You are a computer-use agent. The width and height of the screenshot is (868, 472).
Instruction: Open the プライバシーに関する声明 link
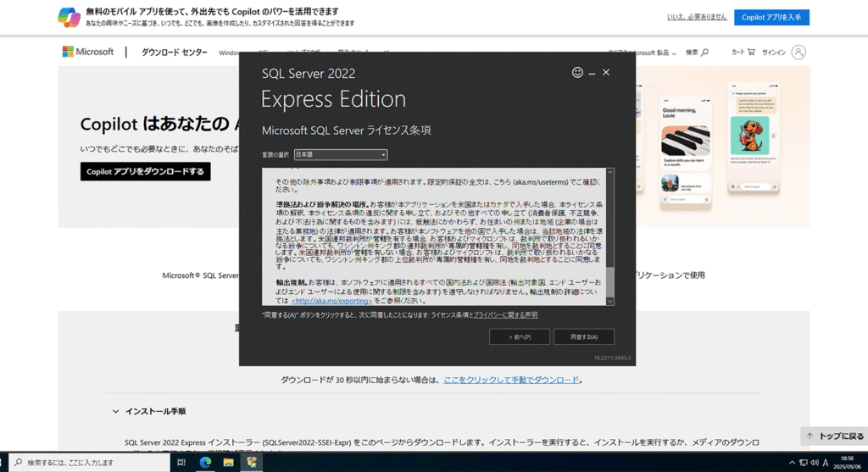coord(505,315)
